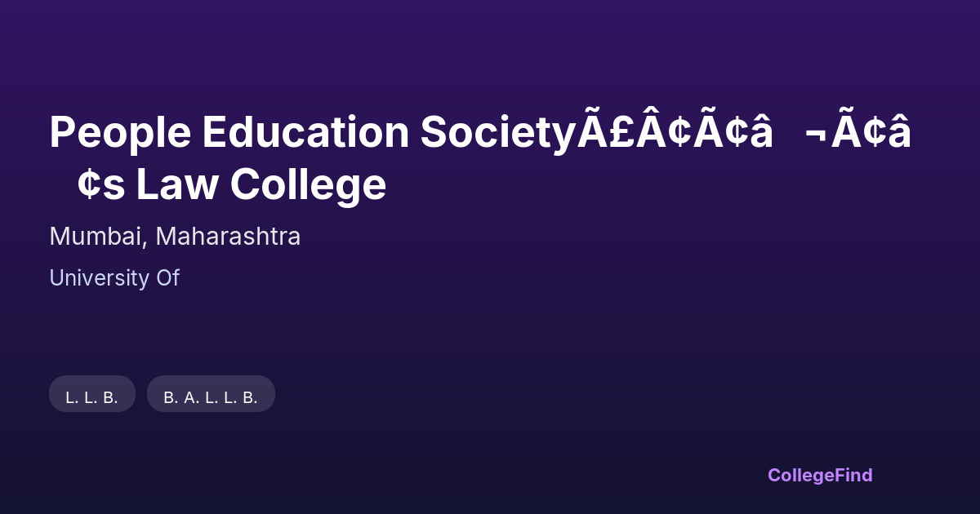Click the L. L. B. course tag
The image size is (980, 514).
92,397
